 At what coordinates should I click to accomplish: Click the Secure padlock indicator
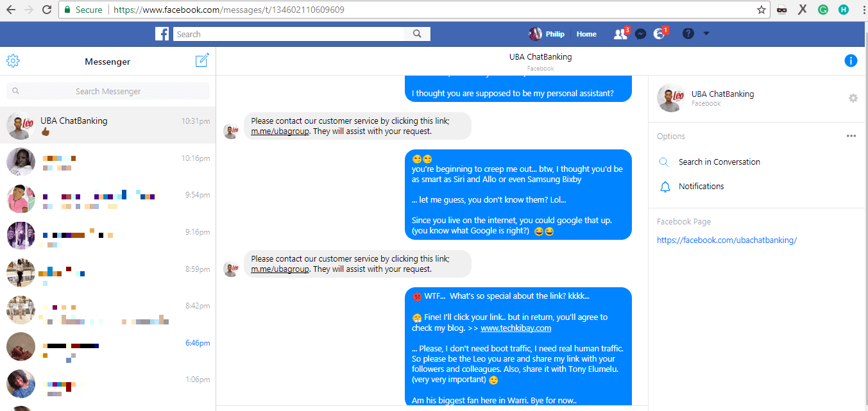coord(68,10)
